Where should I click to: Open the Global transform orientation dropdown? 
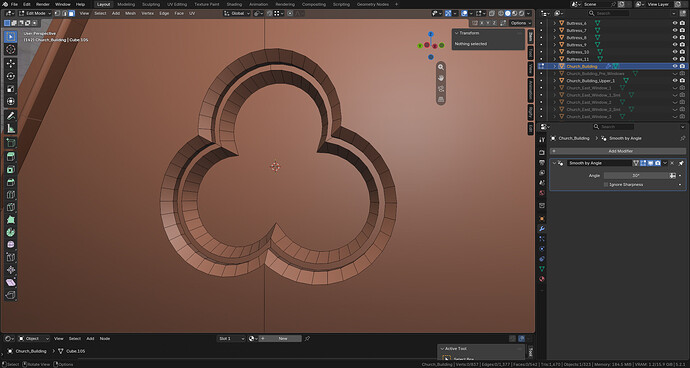click(x=237, y=13)
